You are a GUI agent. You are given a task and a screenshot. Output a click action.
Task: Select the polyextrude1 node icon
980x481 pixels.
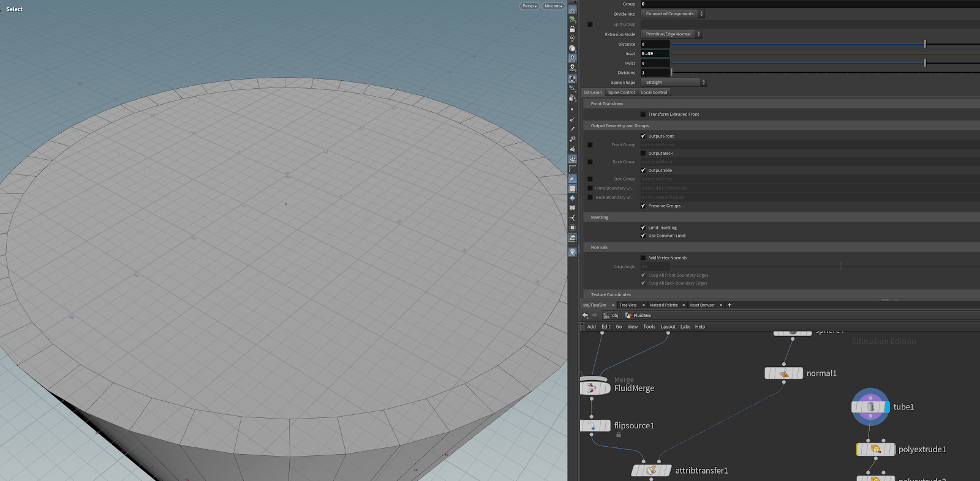pyautogui.click(x=876, y=449)
